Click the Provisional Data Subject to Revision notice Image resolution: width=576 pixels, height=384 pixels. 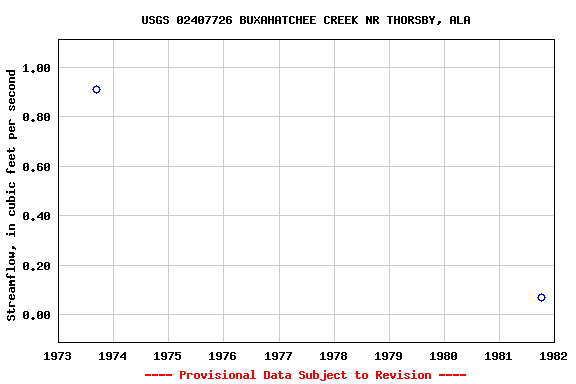point(306,375)
